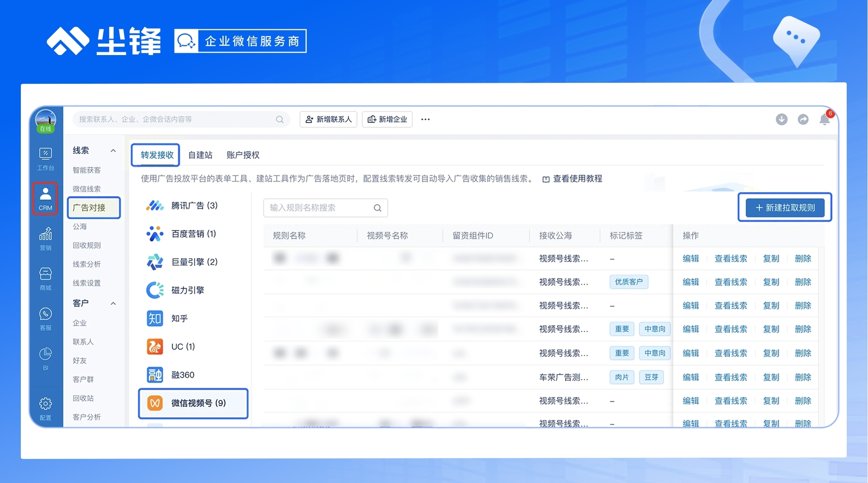Click 编辑 in the 优质客户 row

pos(691,282)
